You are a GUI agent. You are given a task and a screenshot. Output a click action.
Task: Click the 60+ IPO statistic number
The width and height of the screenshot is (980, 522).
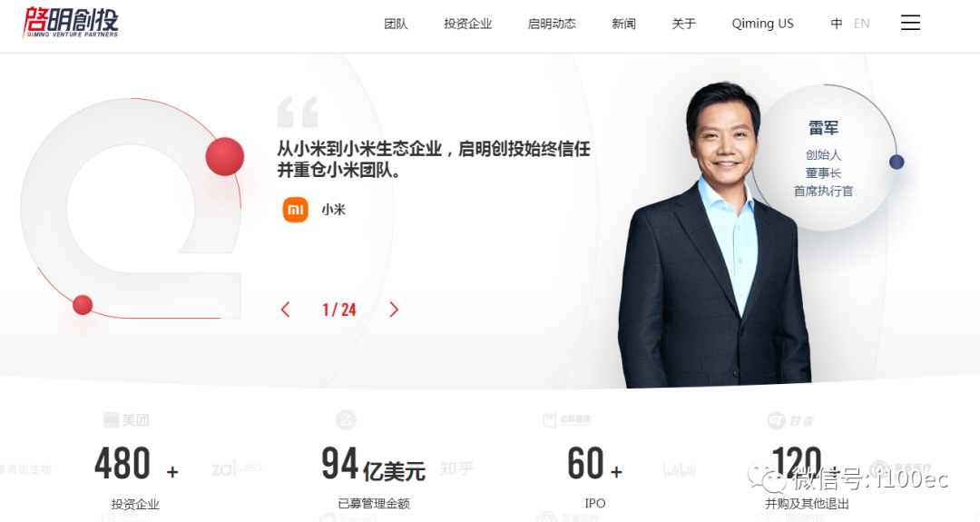(x=594, y=464)
